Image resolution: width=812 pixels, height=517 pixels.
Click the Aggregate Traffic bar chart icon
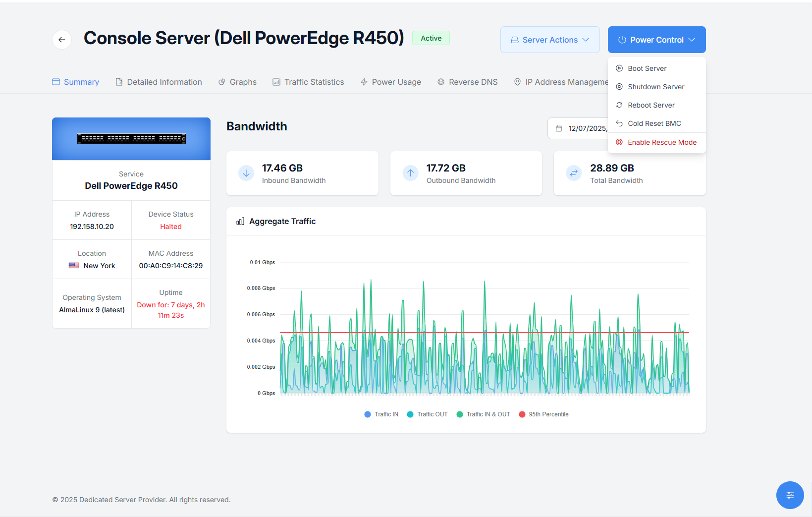click(240, 221)
